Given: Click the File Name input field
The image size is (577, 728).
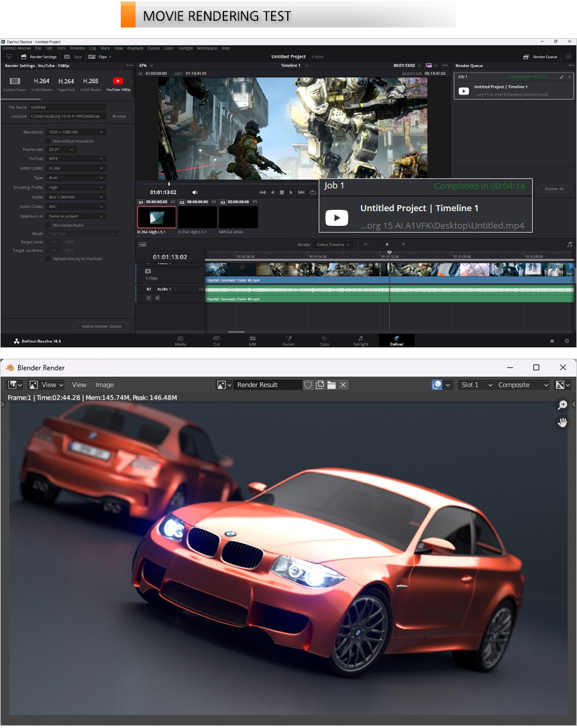Looking at the screenshot, I should tap(68, 107).
